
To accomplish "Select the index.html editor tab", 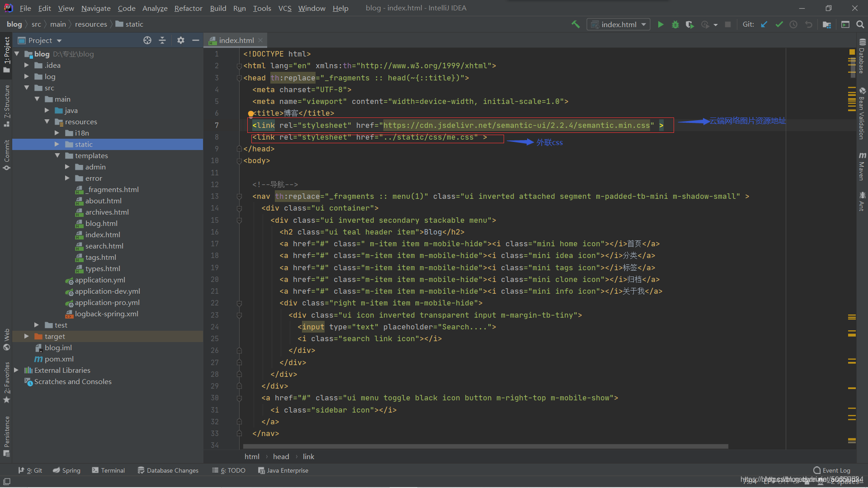I will (x=236, y=40).
